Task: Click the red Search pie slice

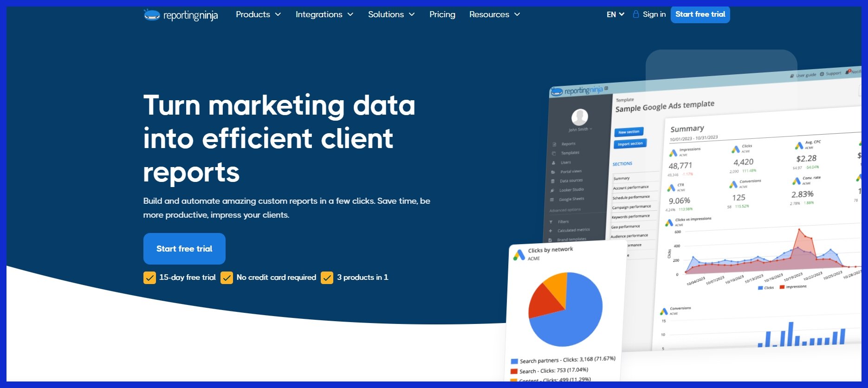Action: pos(543,302)
